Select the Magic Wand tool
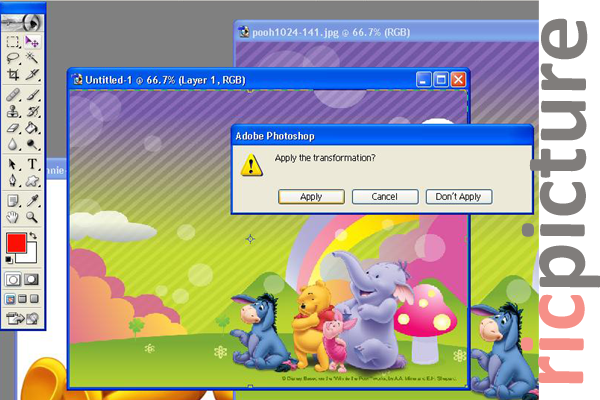 click(32, 58)
